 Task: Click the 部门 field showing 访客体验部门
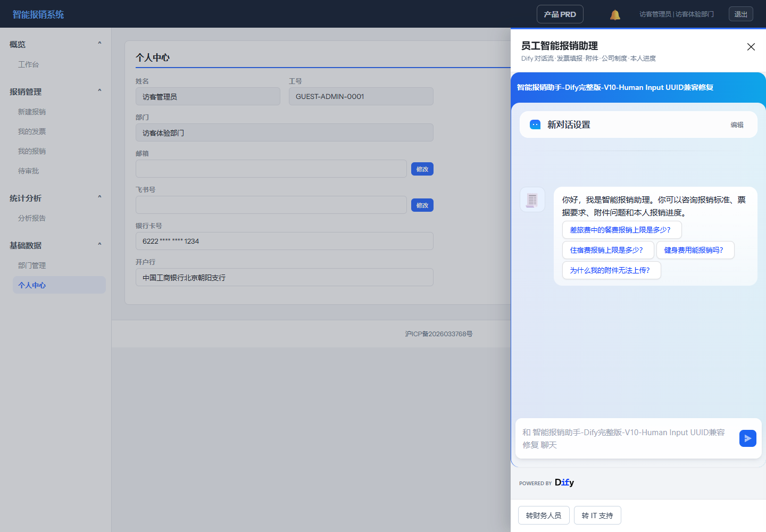[285, 132]
